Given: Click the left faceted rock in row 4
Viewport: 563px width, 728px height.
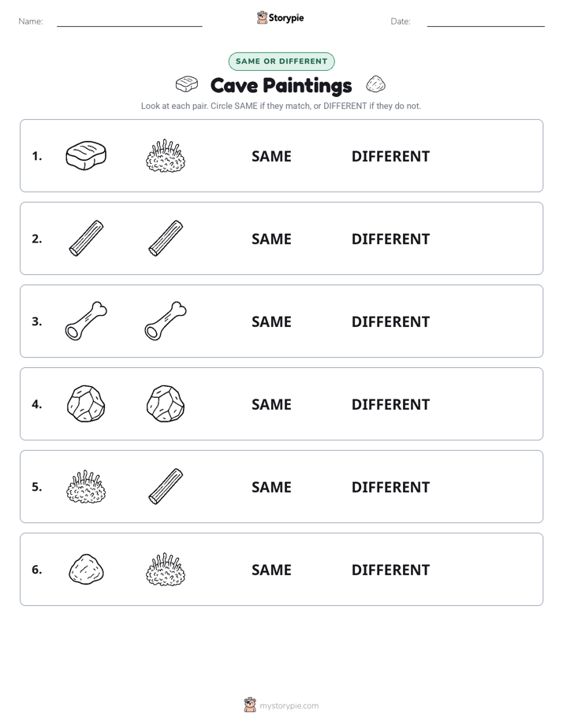Looking at the screenshot, I should 86,403.
